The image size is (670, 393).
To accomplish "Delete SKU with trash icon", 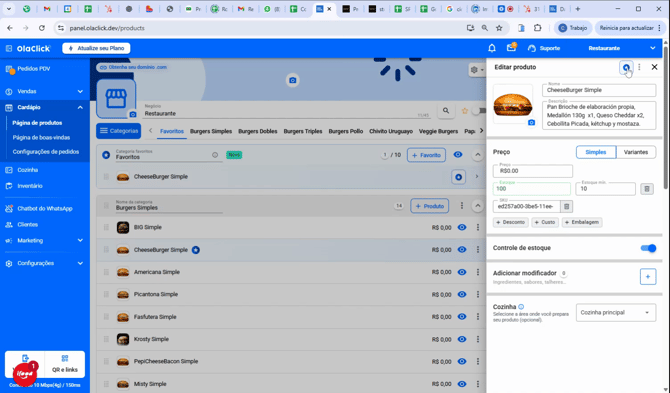I will (x=567, y=207).
